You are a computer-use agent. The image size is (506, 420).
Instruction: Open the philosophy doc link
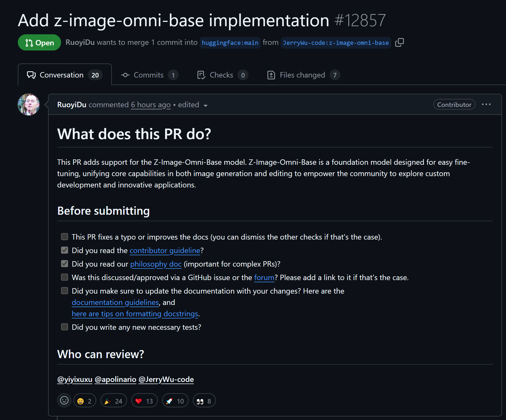tap(156, 264)
